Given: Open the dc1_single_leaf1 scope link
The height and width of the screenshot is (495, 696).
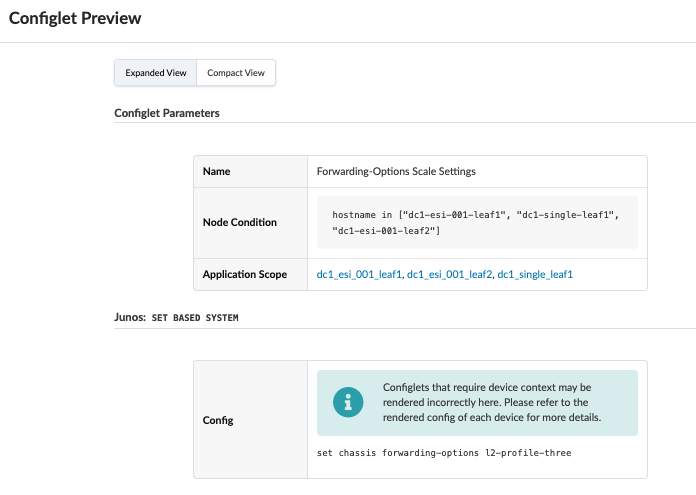Looking at the screenshot, I should coord(535,274).
